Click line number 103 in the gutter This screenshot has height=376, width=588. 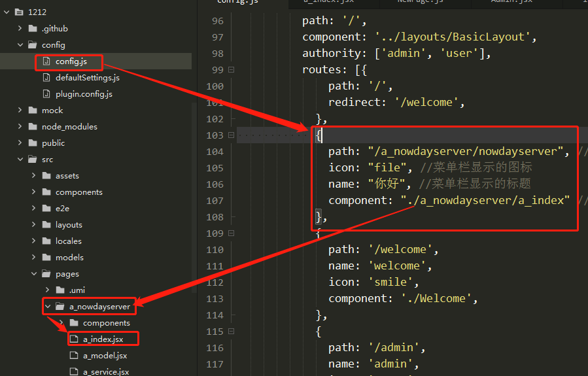coord(215,135)
